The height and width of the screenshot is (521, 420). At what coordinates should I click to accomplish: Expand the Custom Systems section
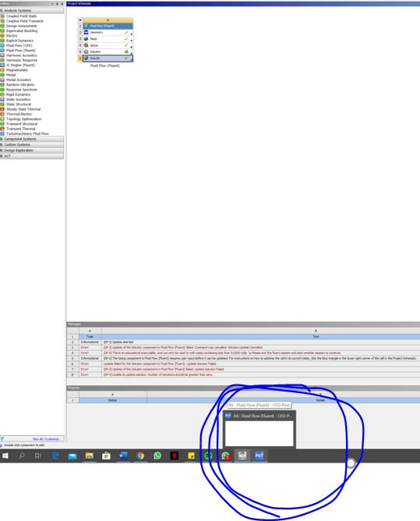[2, 145]
